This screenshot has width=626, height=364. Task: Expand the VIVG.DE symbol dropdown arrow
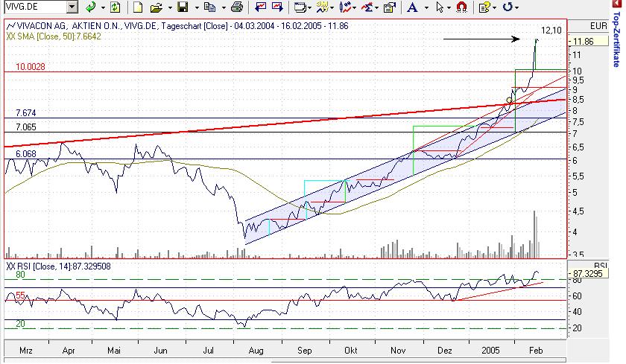[x=72, y=7]
